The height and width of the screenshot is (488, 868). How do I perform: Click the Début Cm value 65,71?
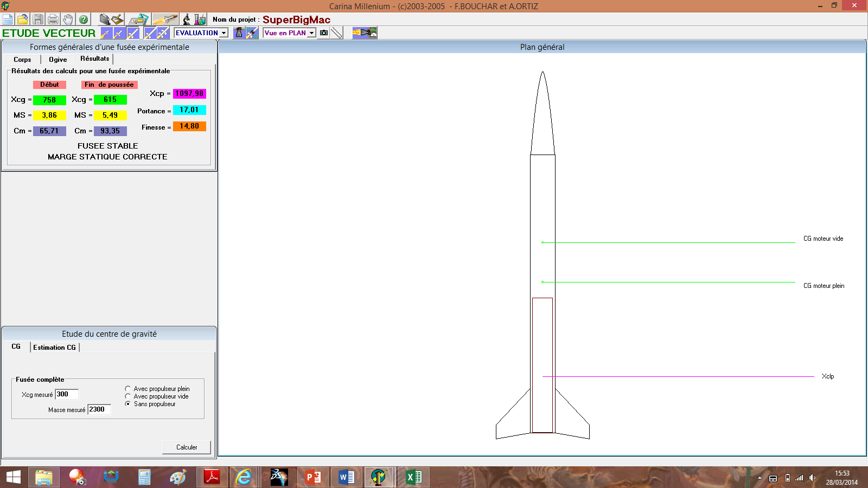(x=49, y=131)
